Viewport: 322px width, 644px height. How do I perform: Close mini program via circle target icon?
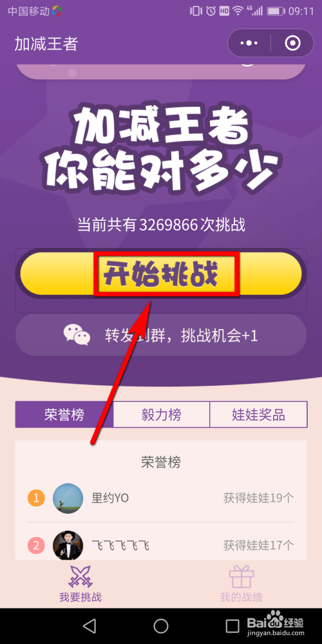[x=293, y=43]
